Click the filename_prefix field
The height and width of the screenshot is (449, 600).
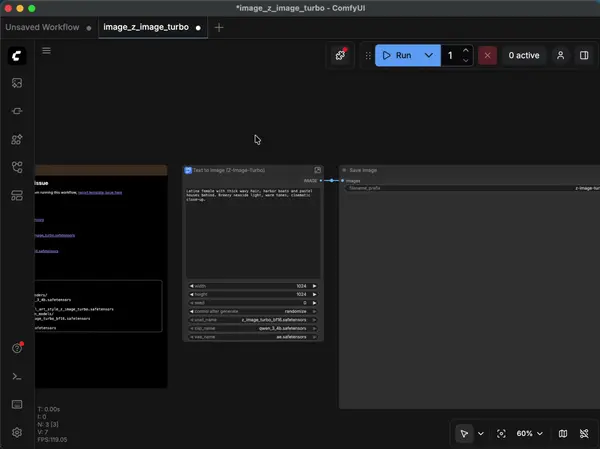pyautogui.click(x=472, y=188)
